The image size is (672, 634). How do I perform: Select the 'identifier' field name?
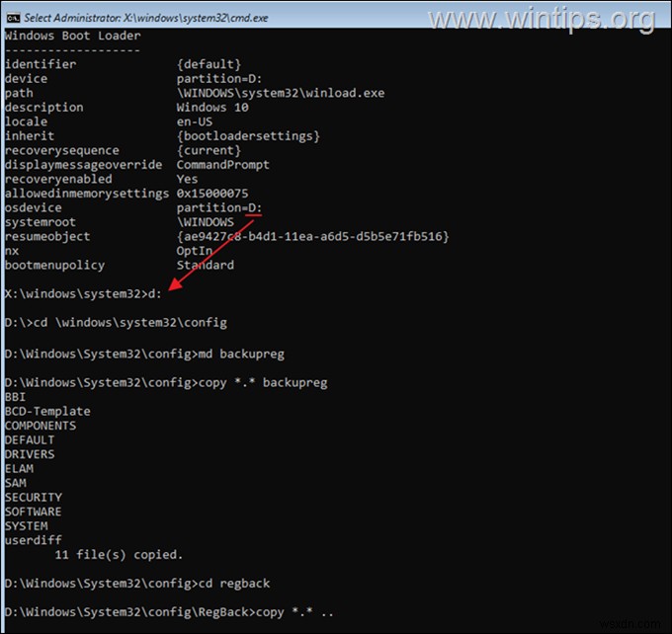coord(41,64)
